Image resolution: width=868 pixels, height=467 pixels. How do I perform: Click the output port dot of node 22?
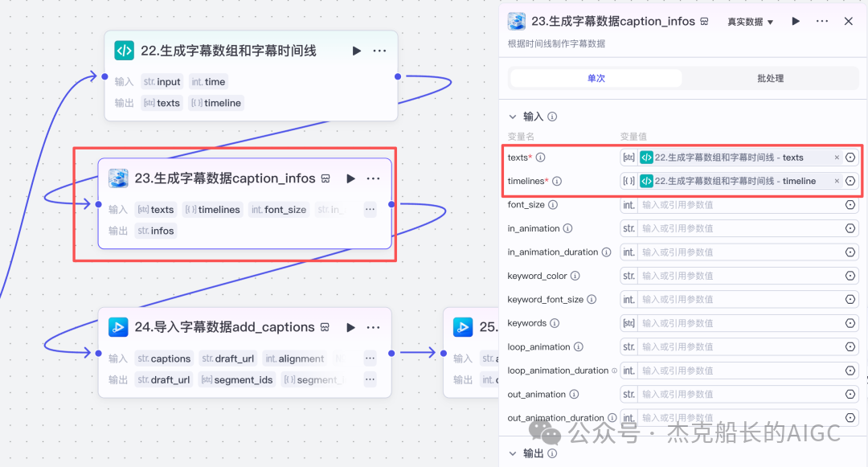(398, 76)
